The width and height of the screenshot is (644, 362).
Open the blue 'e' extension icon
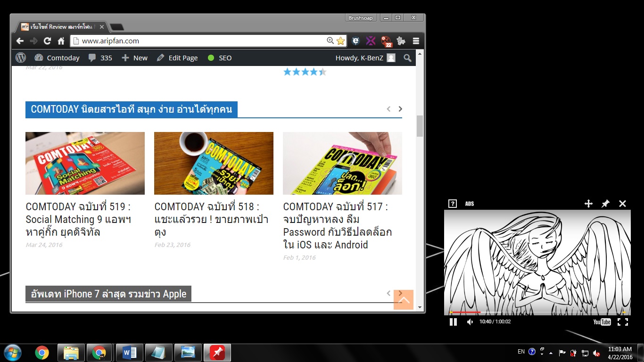356,41
